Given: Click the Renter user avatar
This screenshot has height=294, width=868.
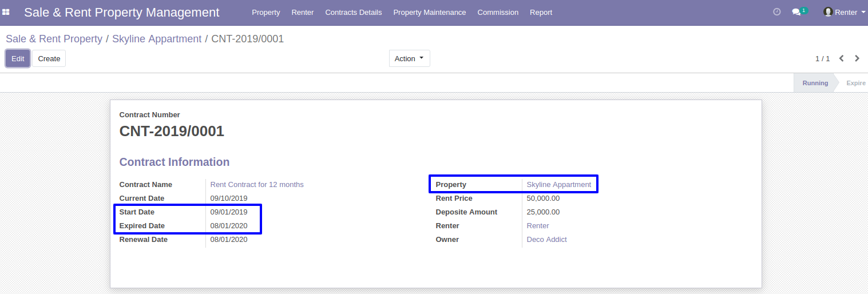Looking at the screenshot, I should click(x=828, y=12).
